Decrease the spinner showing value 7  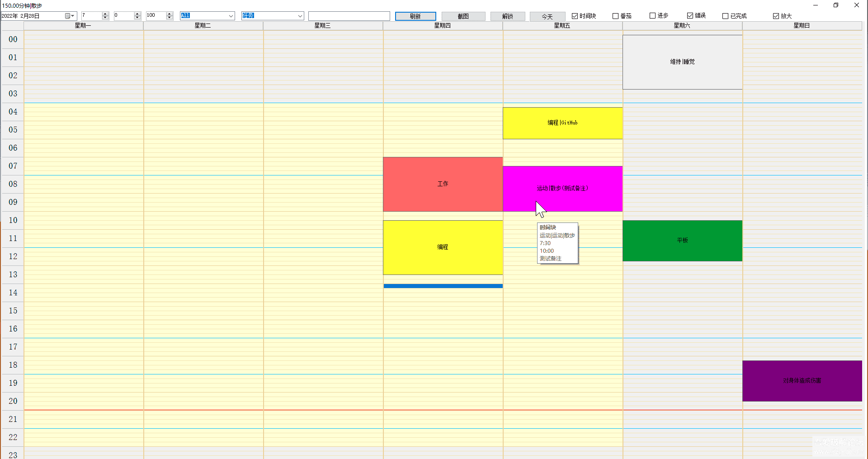(x=105, y=18)
